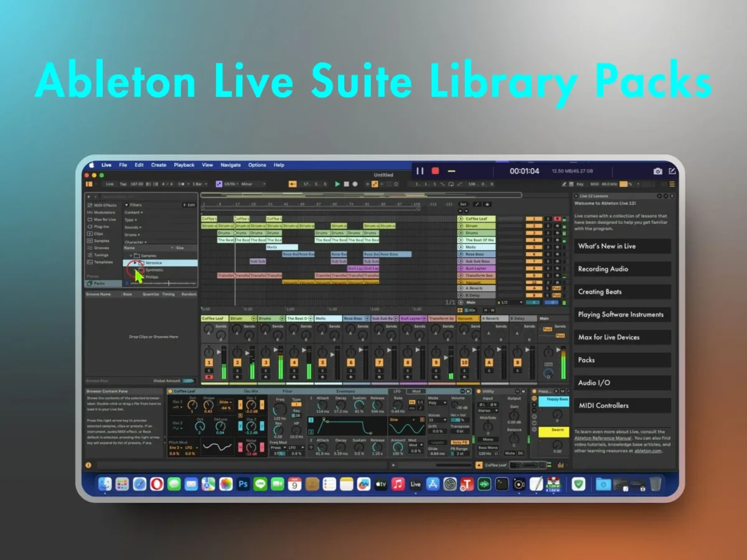Open the Options menu
The image size is (747, 560).
257,165
